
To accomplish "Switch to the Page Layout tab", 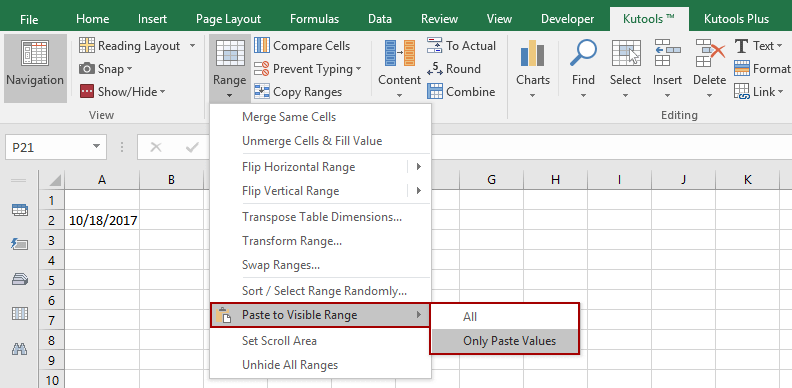I will point(228,19).
